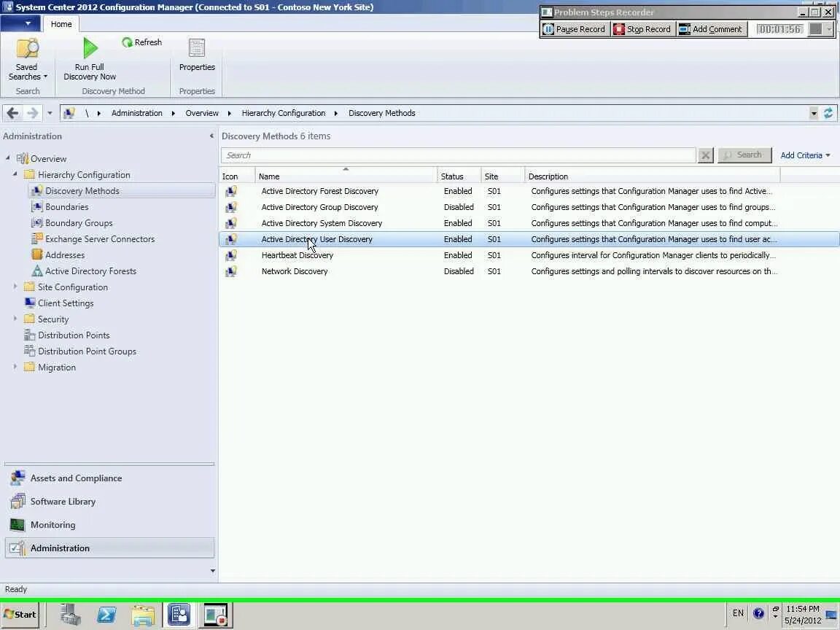Viewport: 840px width, 630px height.
Task: Open the application menu dropdown button
Action: (20, 23)
